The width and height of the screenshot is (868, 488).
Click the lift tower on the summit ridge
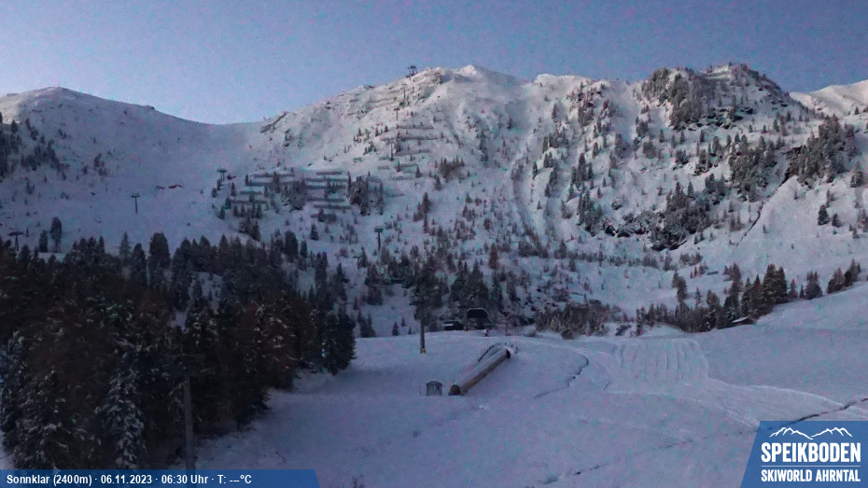412,71
